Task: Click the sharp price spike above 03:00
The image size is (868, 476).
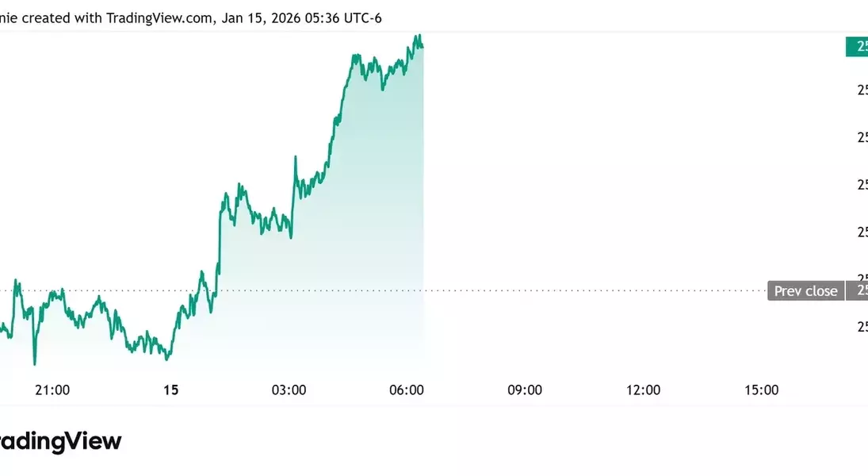Action: pos(295,158)
